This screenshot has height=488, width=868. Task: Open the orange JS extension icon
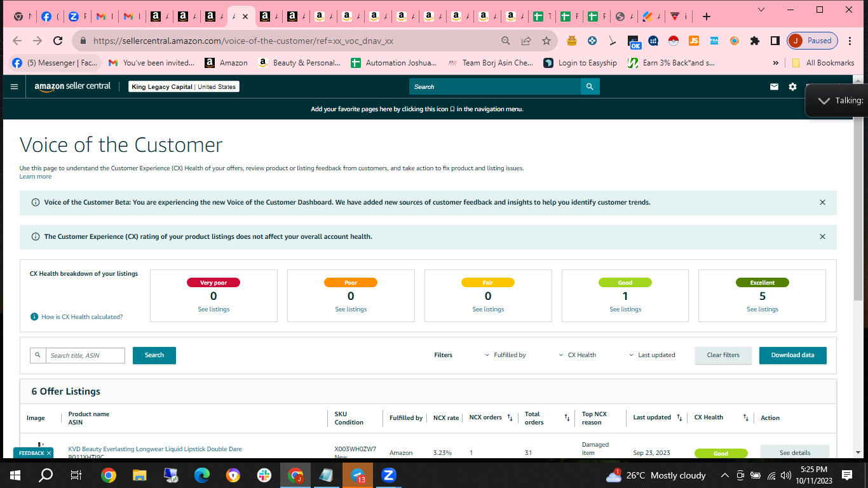(x=694, y=41)
